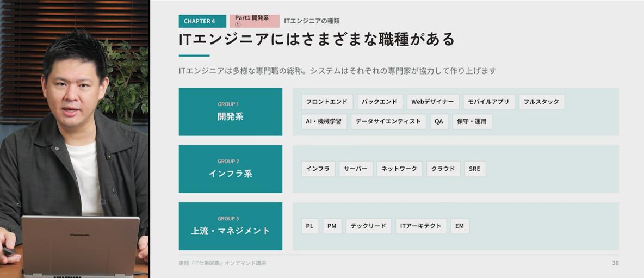Click the subtitle beginning ITエンジニアは多様な専門職
Image resolution: width=644 pixels, height=278 pixels.
(338, 71)
